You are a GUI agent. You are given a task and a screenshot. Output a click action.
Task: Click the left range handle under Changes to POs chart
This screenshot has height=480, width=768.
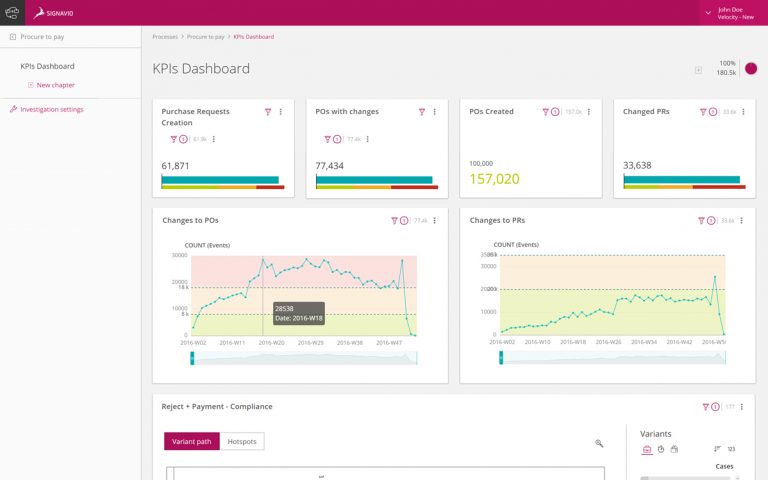192,358
